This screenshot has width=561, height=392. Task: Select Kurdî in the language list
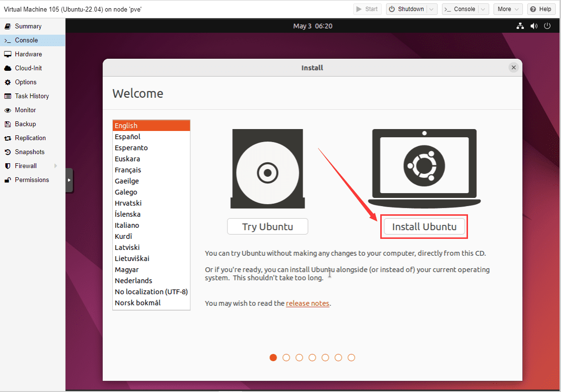coord(151,236)
